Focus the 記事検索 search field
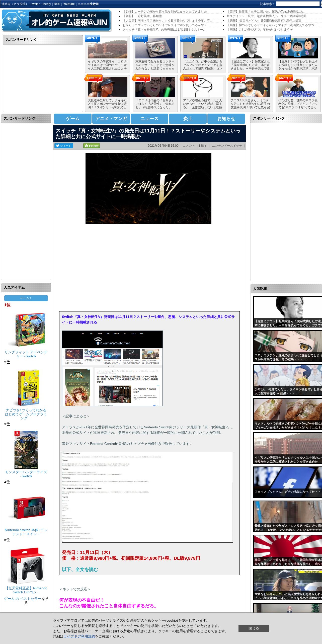Viewport: 322px width, 644px height. (298, 4)
